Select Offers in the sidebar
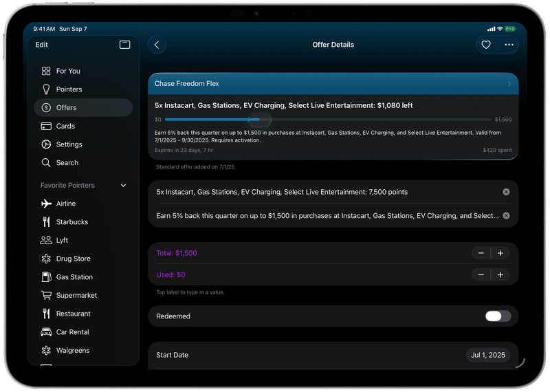 83,108
